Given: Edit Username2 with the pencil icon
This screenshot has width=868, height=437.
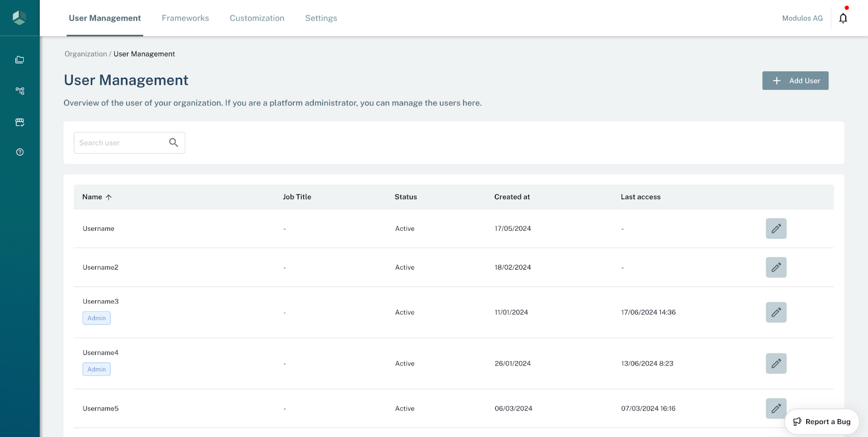Looking at the screenshot, I should point(776,267).
